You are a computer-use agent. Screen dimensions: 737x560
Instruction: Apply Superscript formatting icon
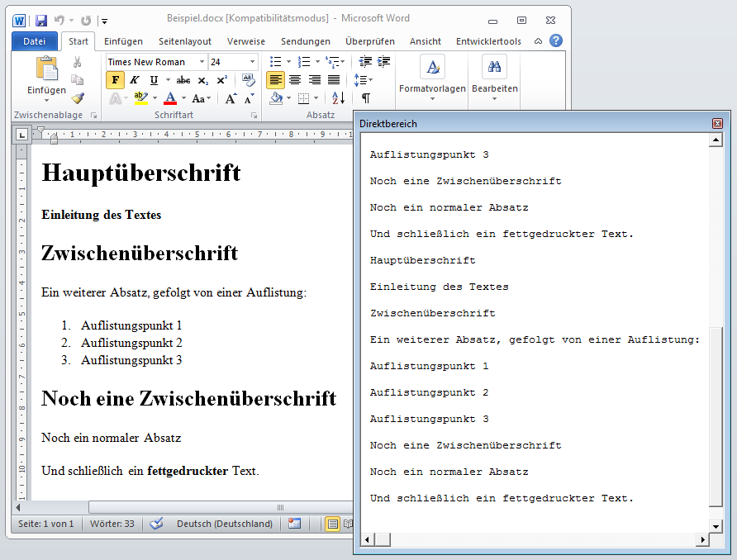coord(222,79)
